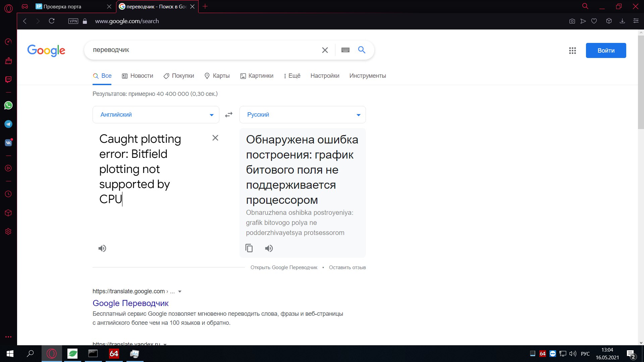Open the Google apps grid

click(x=573, y=51)
